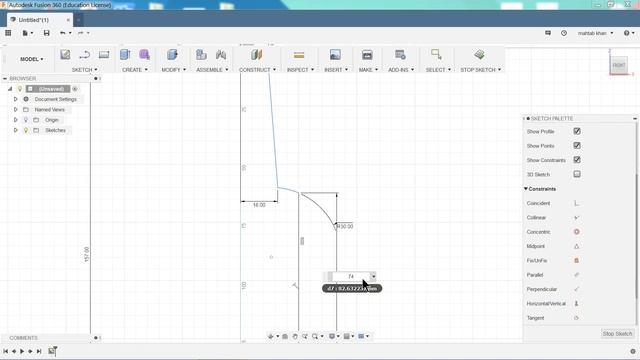
Task: Choose the purple Create Form icon
Action: tap(144, 55)
